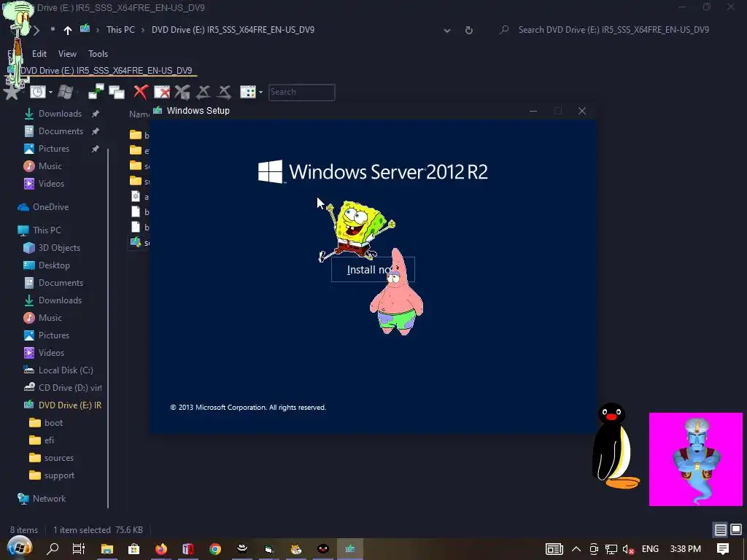Click the 3:38 PM clock
747x560 pixels.
(x=686, y=549)
